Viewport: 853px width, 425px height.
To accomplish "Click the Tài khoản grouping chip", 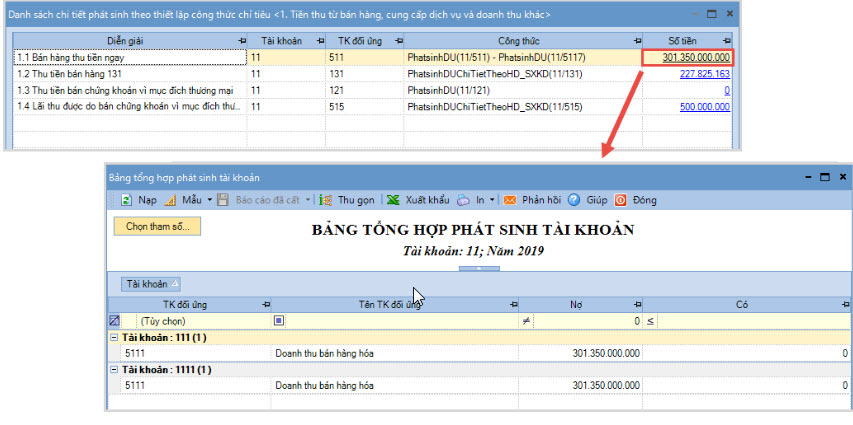I will (x=151, y=284).
